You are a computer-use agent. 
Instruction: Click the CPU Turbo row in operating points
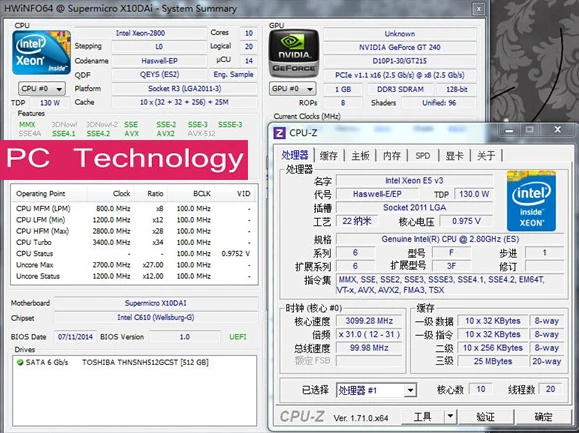click(133, 243)
